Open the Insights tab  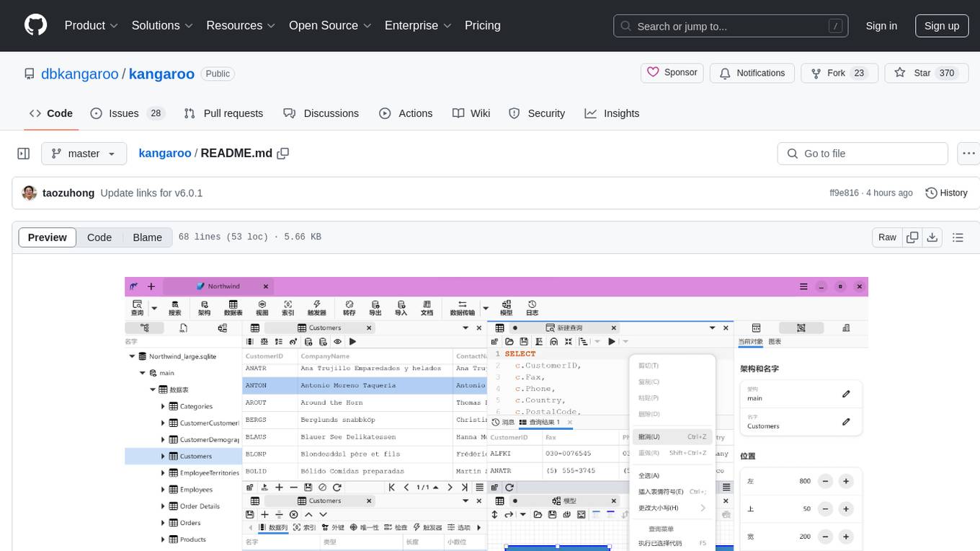click(612, 113)
